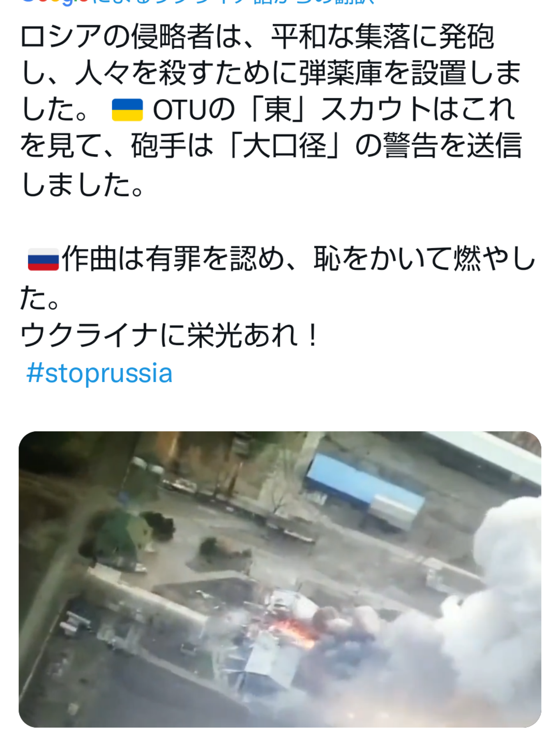Tap the line beginning ロシアの侵略者は
Viewport: 560px width, 738px height.
click(x=257, y=36)
